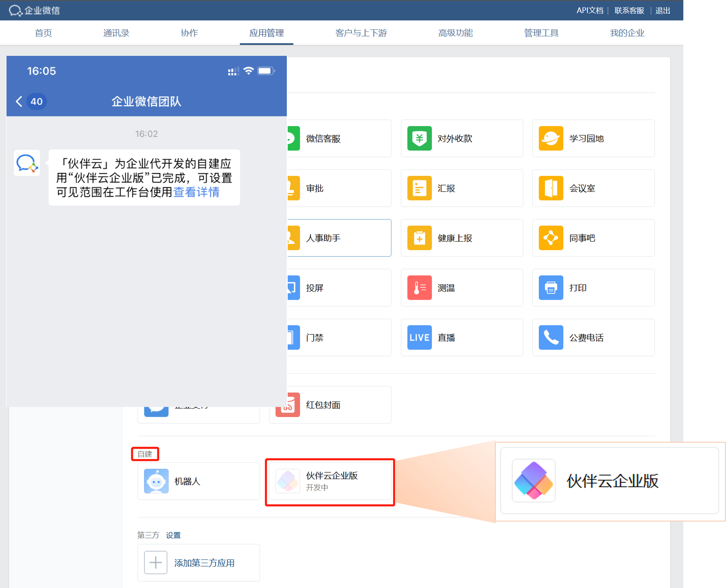The height and width of the screenshot is (588, 726).
Task: Click the 会议室 door icon
Action: click(551, 188)
